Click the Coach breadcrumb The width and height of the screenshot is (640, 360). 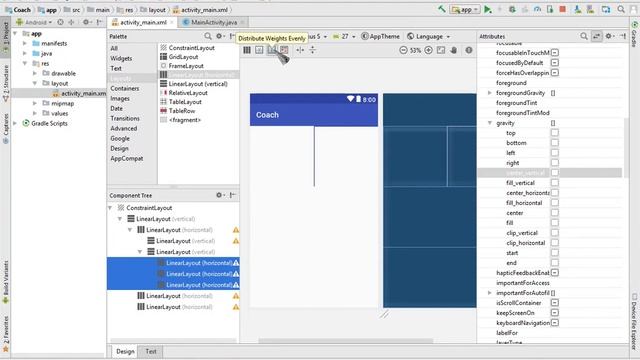coord(18,9)
